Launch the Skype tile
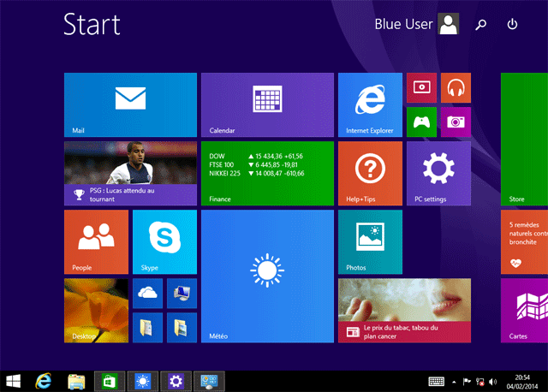This screenshot has width=548, height=392. point(164,241)
